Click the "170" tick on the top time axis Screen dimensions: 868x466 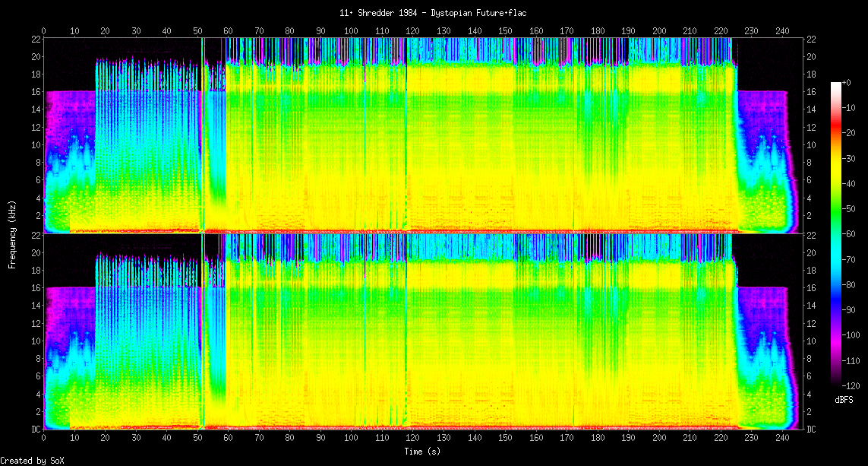pyautogui.click(x=567, y=30)
